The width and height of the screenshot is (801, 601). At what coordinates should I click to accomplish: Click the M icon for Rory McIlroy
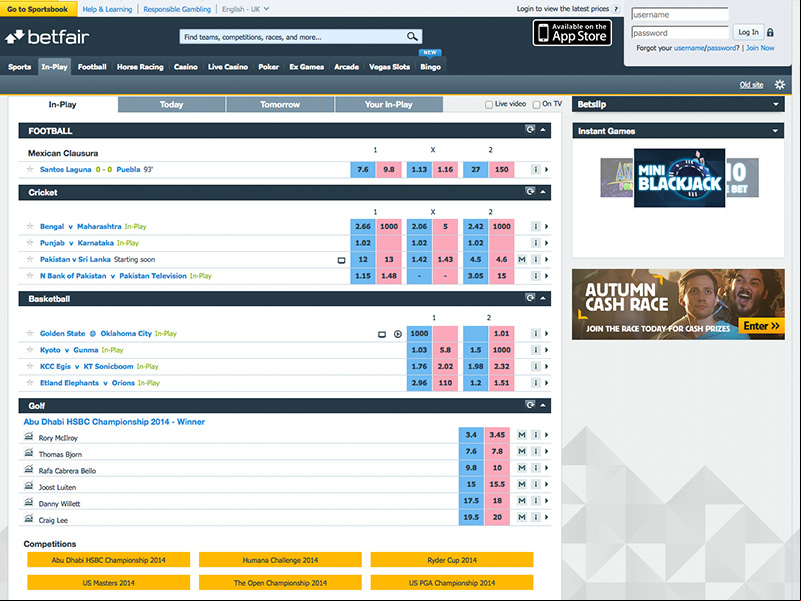522,435
